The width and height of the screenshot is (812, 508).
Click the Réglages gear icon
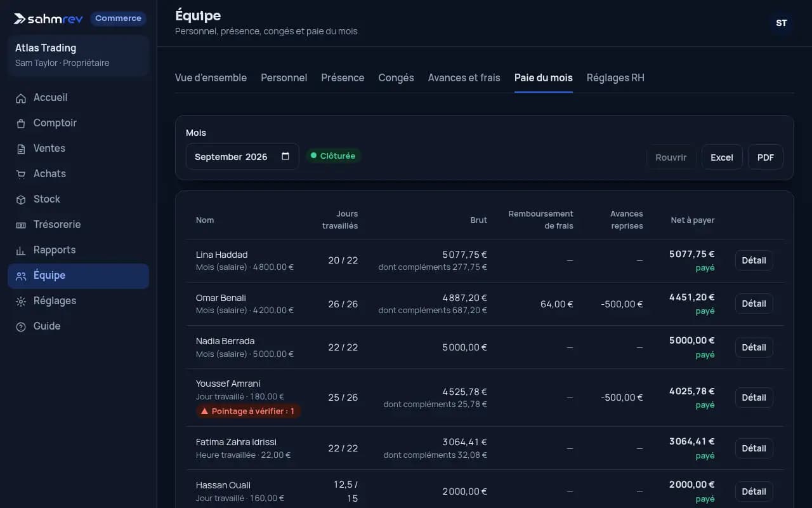tap(21, 301)
